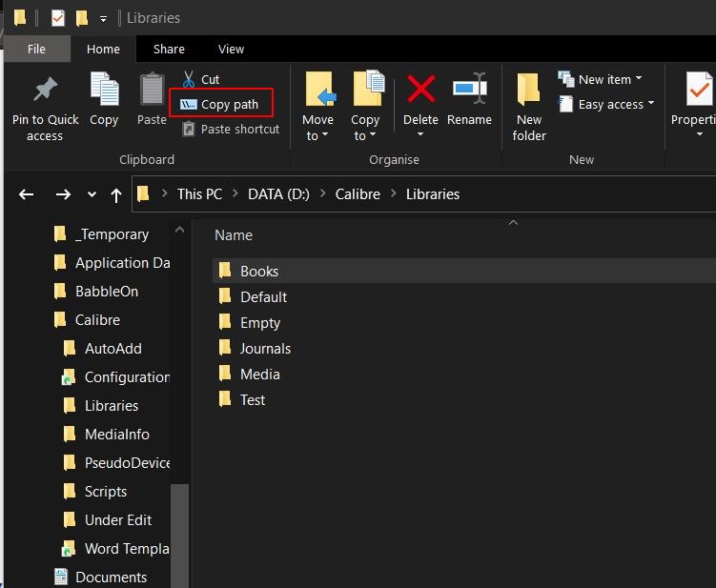Select PseudoDevice in navigation tree

click(x=116, y=463)
